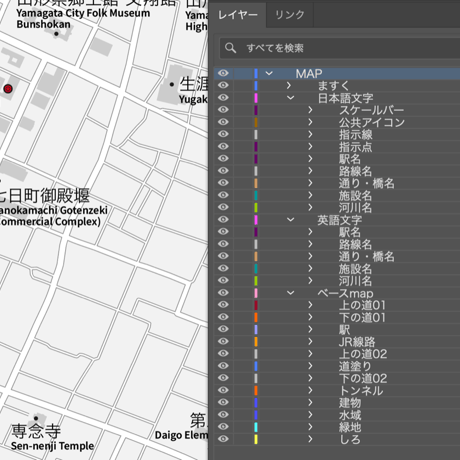The image size is (460, 460).
Task: Hide the 水域 layer
Action: [223, 415]
